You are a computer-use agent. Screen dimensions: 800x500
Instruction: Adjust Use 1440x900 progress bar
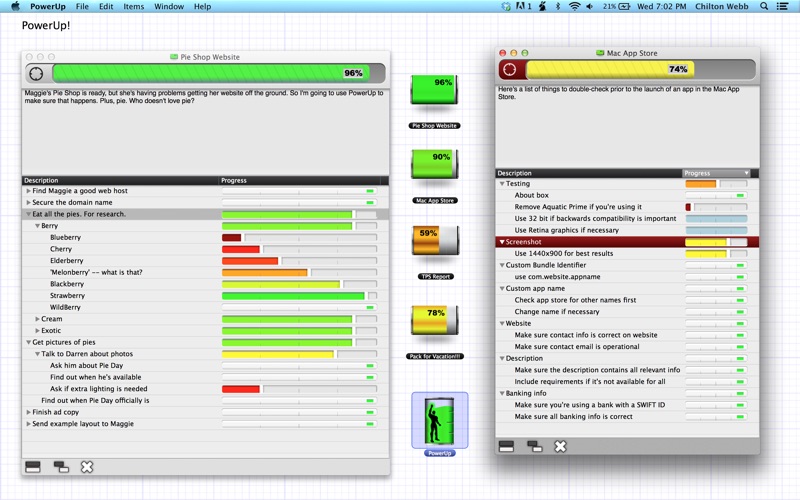716,254
